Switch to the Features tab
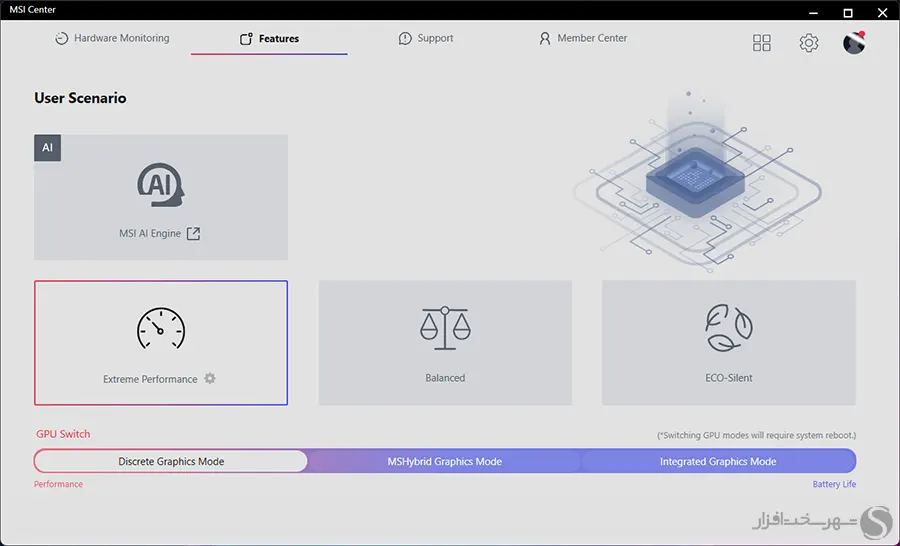This screenshot has width=900, height=546. (x=269, y=39)
